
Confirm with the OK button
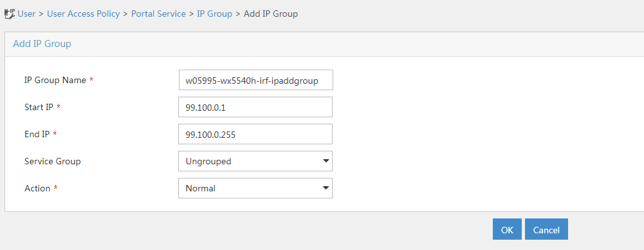(x=507, y=229)
